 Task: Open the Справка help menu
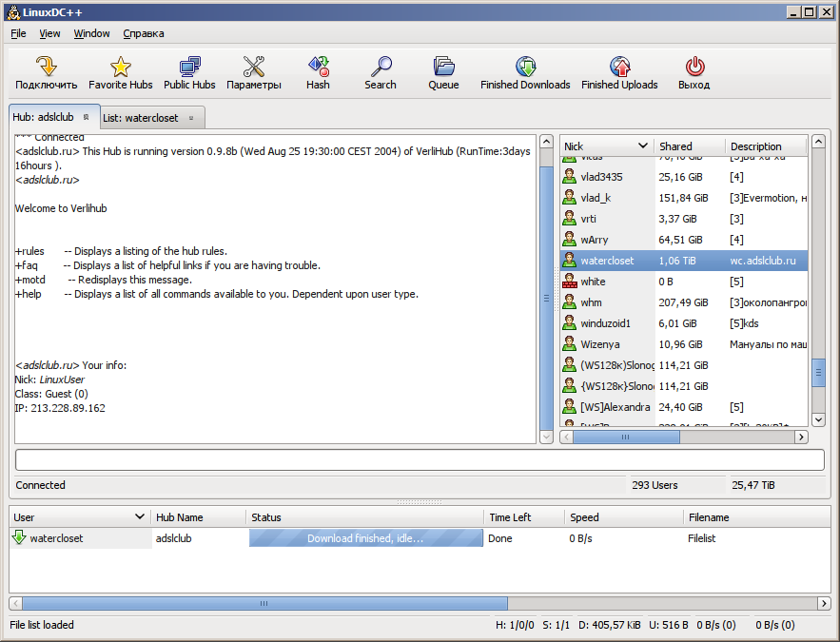pyautogui.click(x=144, y=33)
